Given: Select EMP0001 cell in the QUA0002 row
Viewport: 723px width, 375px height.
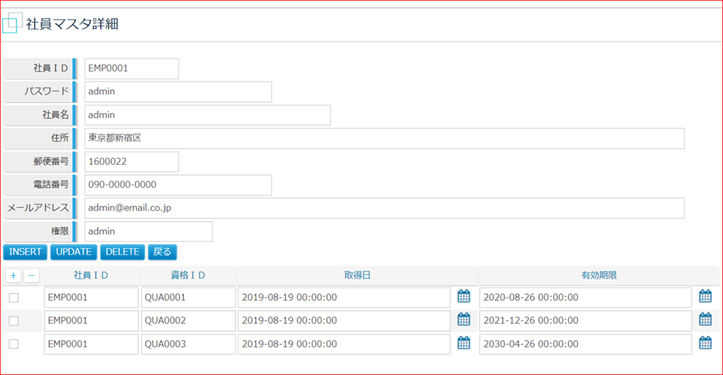Looking at the screenshot, I should click(x=91, y=321).
